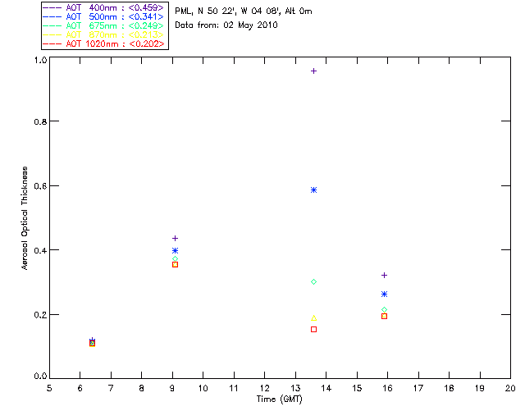Click the x-axis tick label 17

tap(418, 388)
